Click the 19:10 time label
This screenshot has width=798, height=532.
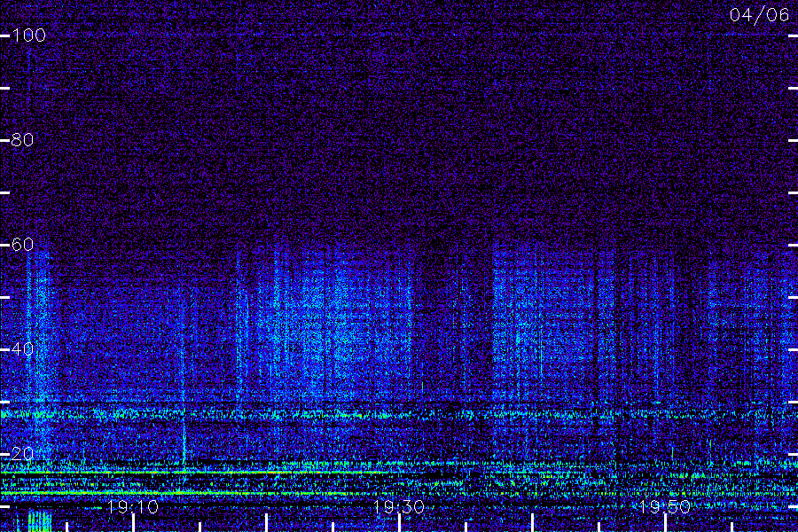point(133,507)
